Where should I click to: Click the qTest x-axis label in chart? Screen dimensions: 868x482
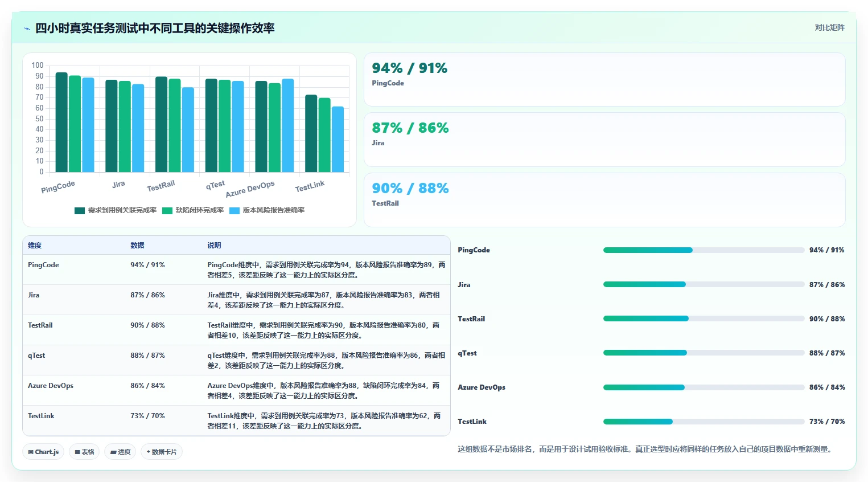point(215,185)
